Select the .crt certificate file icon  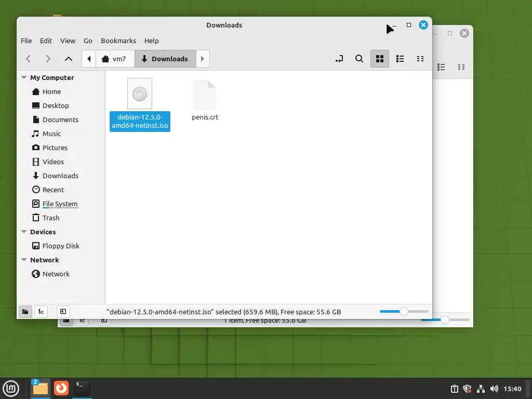[204, 95]
